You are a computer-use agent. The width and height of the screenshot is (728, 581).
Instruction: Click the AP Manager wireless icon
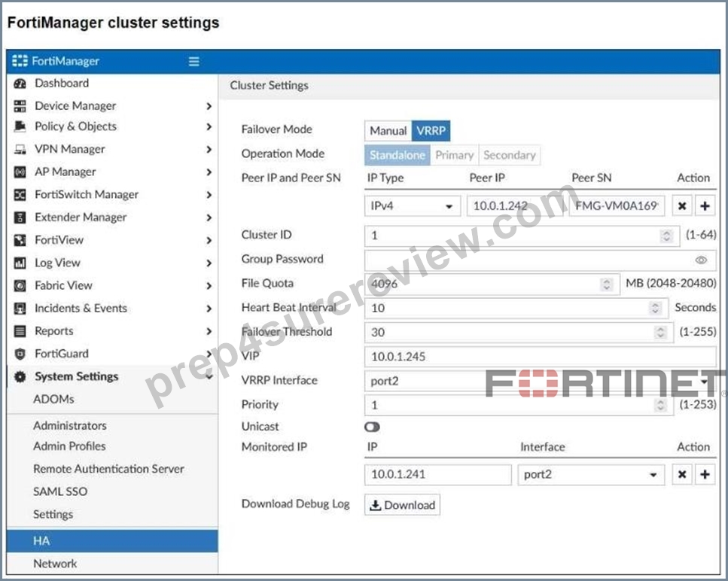point(20,172)
